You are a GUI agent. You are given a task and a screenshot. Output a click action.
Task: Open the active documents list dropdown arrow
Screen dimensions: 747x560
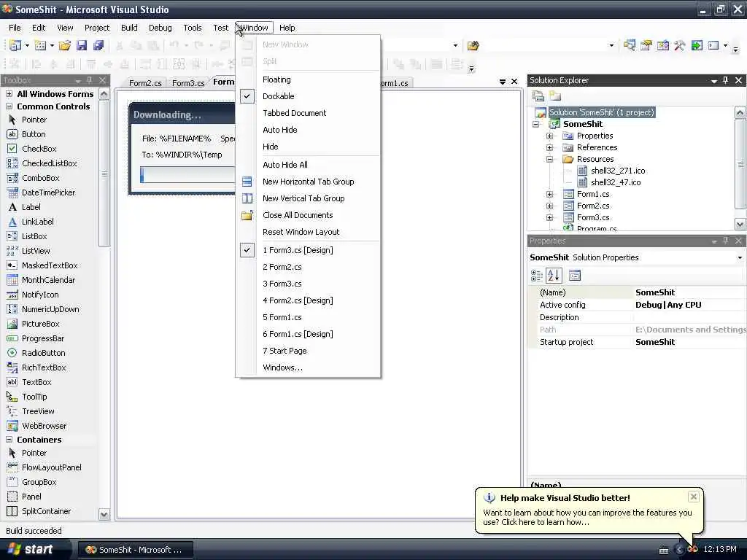pyautogui.click(x=502, y=82)
